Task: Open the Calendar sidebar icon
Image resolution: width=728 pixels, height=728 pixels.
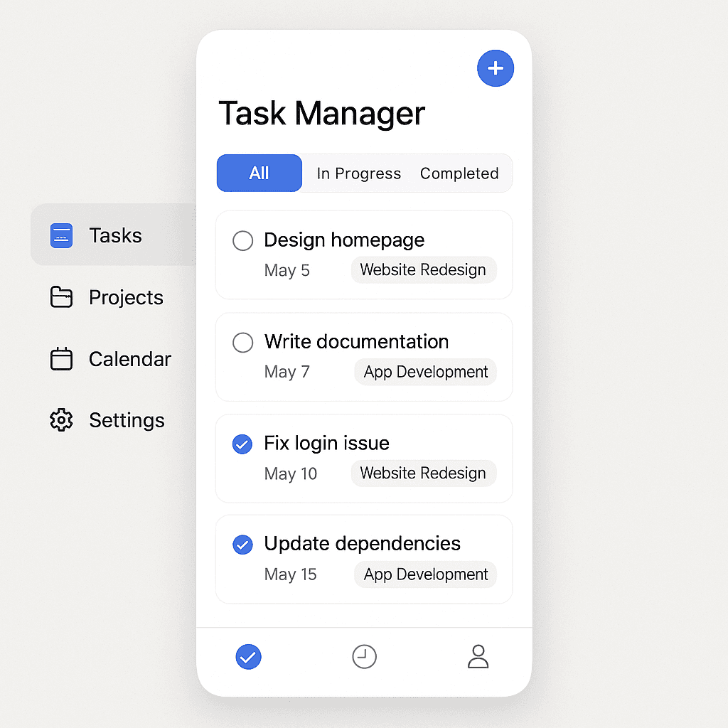Action: pos(62,358)
